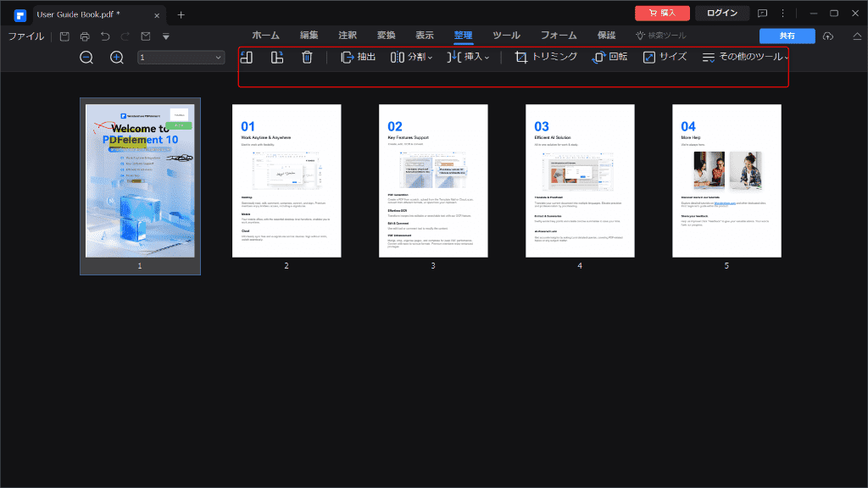This screenshot has width=868, height=488.
Task: Click the replace page icon
Action: [277, 57]
